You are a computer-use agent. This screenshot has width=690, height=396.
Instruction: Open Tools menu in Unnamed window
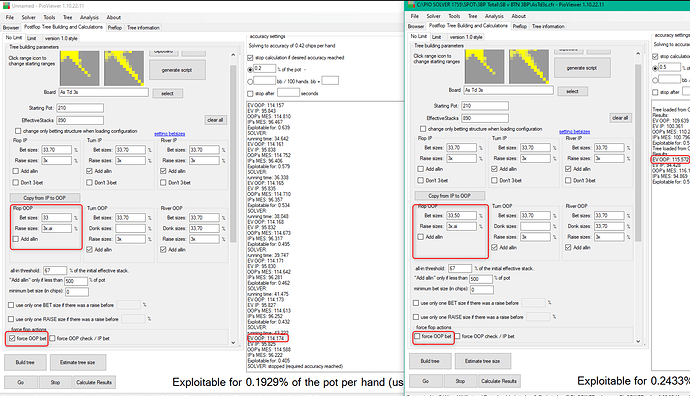[49, 17]
